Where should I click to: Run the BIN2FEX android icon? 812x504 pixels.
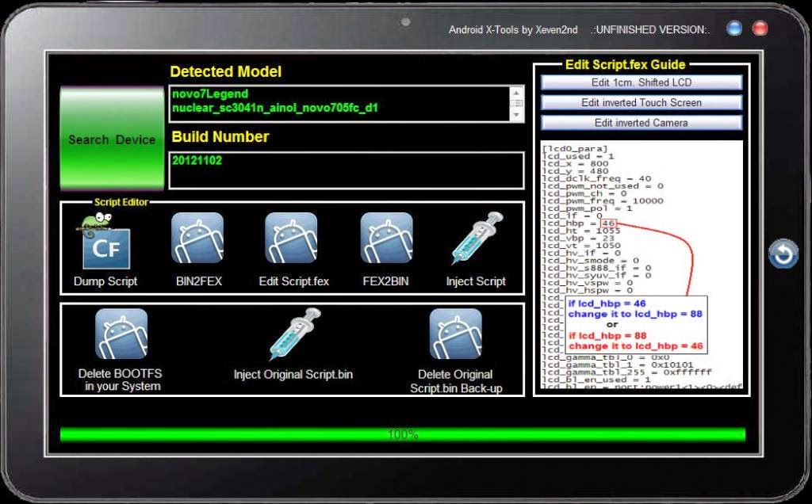[197, 238]
